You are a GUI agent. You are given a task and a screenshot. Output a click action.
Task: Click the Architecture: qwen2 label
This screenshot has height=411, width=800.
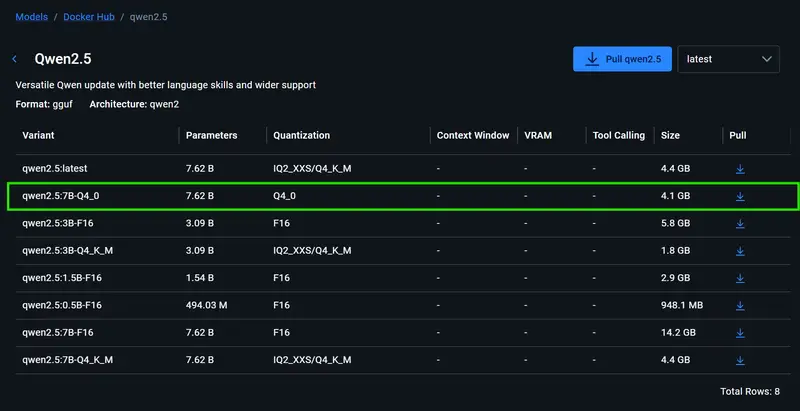134,105
